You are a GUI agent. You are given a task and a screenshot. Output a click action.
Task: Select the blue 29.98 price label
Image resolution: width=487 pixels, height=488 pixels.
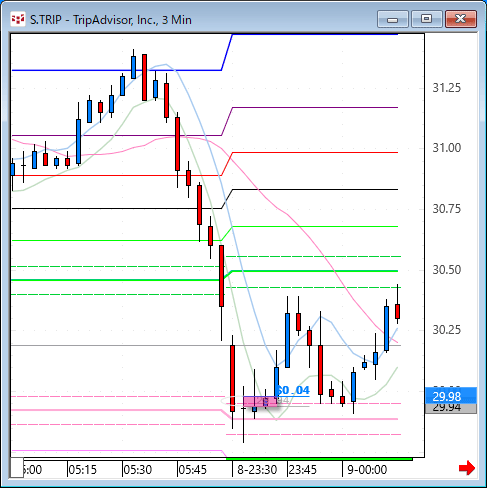coord(451,396)
